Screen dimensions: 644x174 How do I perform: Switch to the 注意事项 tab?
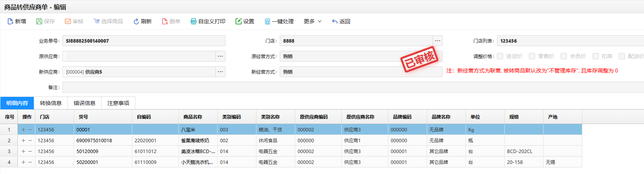(118, 103)
